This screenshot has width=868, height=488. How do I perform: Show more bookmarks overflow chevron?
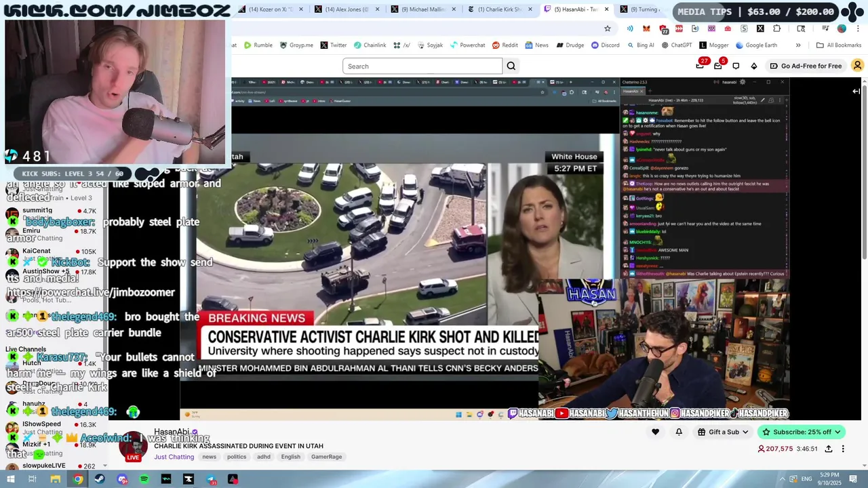[798, 45]
